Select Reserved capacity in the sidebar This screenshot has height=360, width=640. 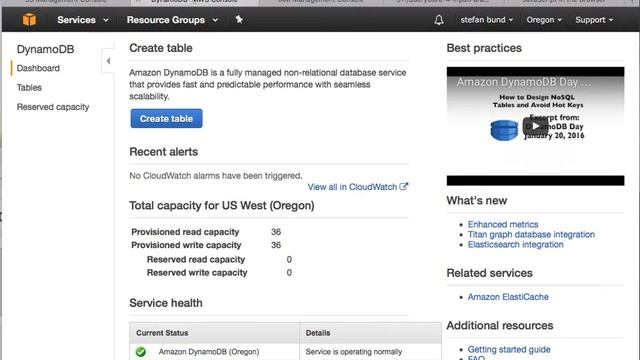pyautogui.click(x=53, y=107)
